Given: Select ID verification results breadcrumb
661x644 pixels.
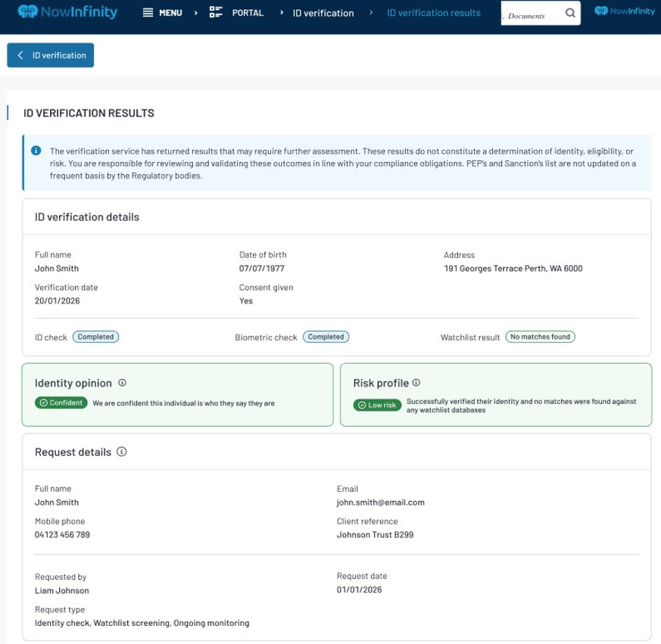Looking at the screenshot, I should tap(433, 13).
